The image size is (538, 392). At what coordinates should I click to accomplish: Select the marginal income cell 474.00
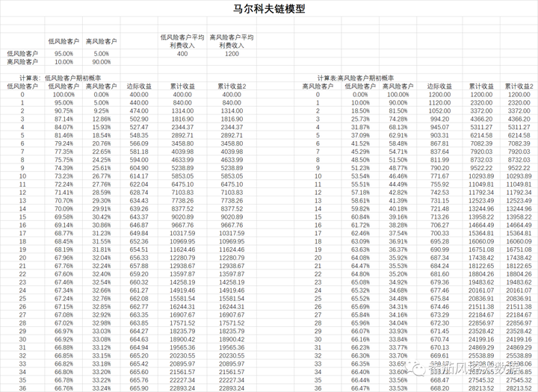pos(139,111)
